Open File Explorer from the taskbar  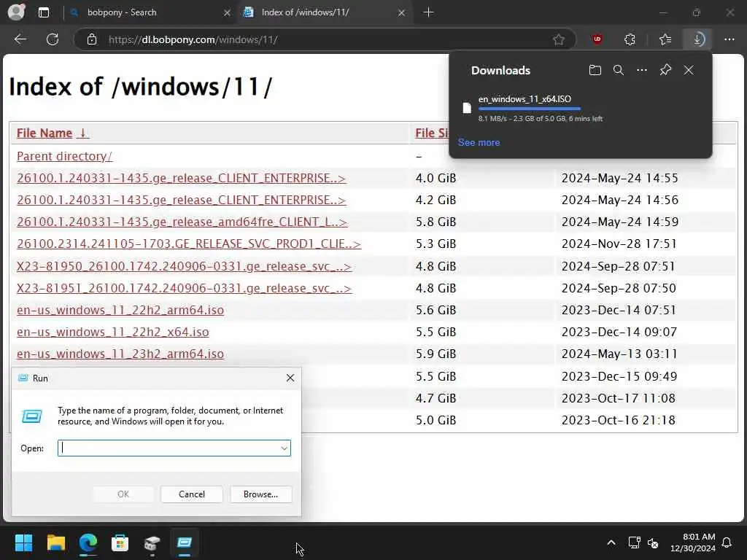(x=55, y=542)
